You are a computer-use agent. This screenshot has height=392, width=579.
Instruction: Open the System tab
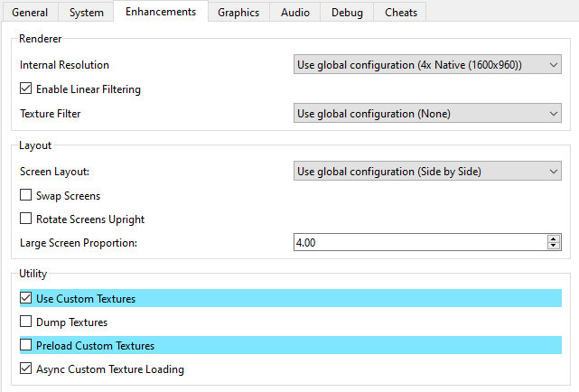[x=86, y=12]
